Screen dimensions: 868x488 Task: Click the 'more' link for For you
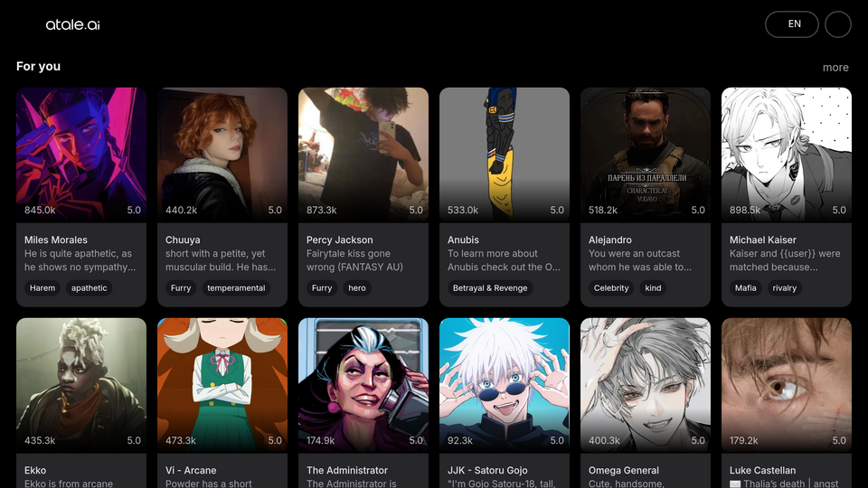(x=835, y=68)
